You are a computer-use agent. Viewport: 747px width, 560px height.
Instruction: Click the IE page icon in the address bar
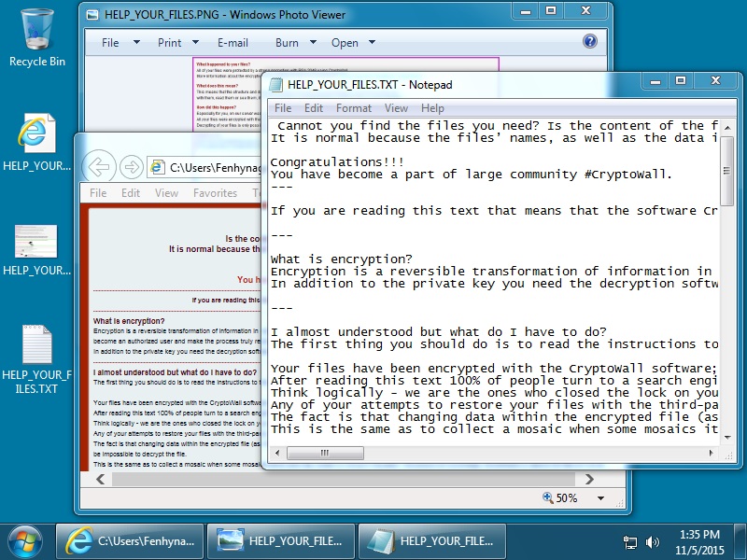157,167
